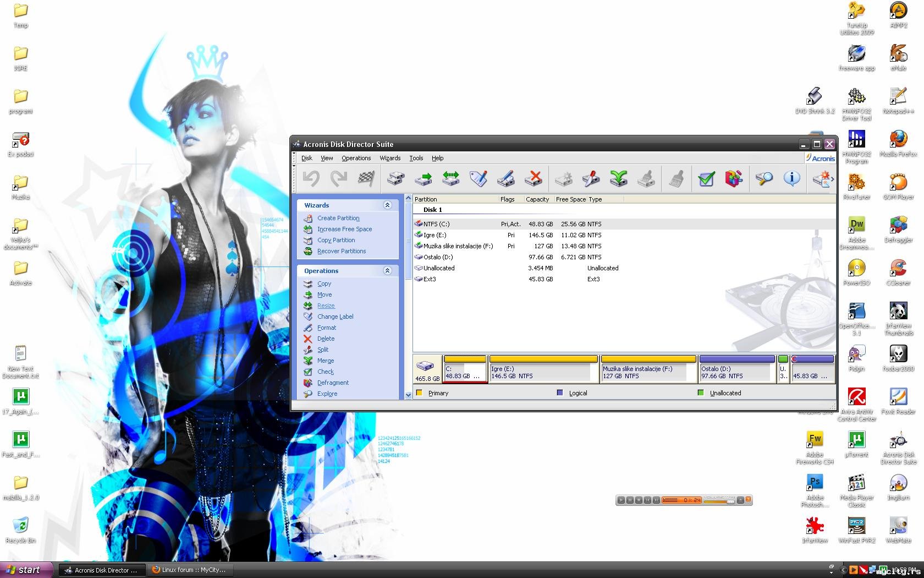Click the Explore operation in sidebar

(x=327, y=394)
